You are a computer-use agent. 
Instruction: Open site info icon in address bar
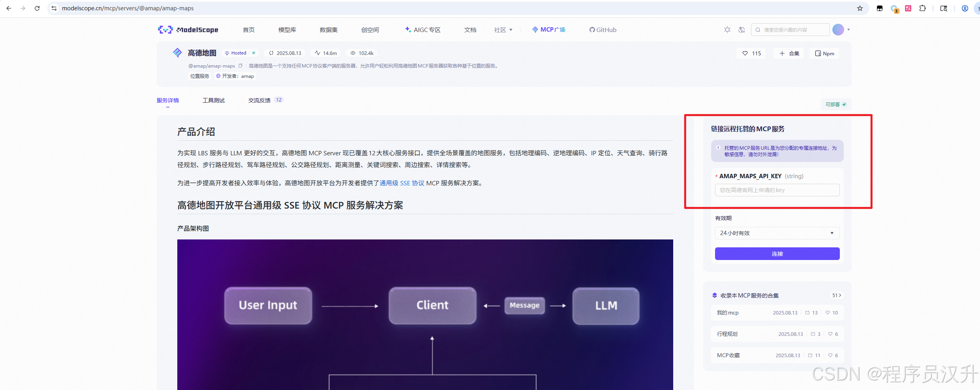point(54,8)
